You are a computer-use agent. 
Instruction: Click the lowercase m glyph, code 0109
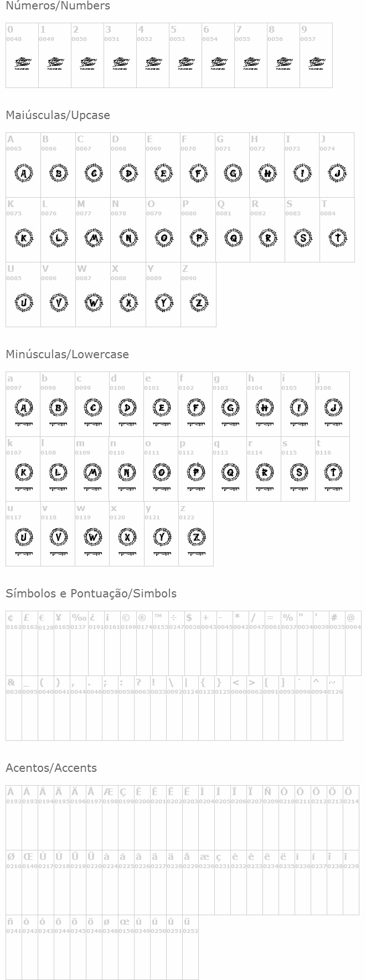92,474
